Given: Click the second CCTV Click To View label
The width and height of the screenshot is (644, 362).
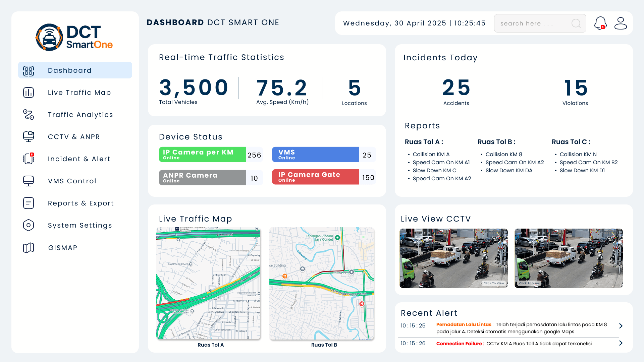Looking at the screenshot, I should pos(529,283).
